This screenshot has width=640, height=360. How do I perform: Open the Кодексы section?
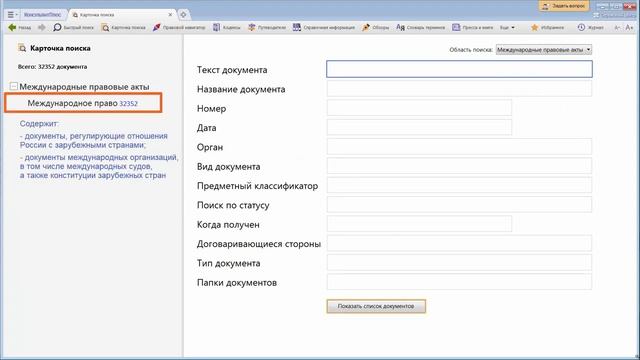(x=227, y=27)
